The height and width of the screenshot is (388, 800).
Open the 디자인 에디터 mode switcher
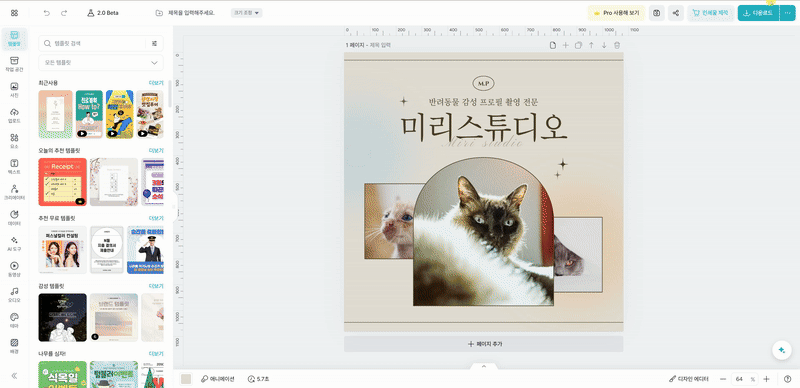(689, 379)
